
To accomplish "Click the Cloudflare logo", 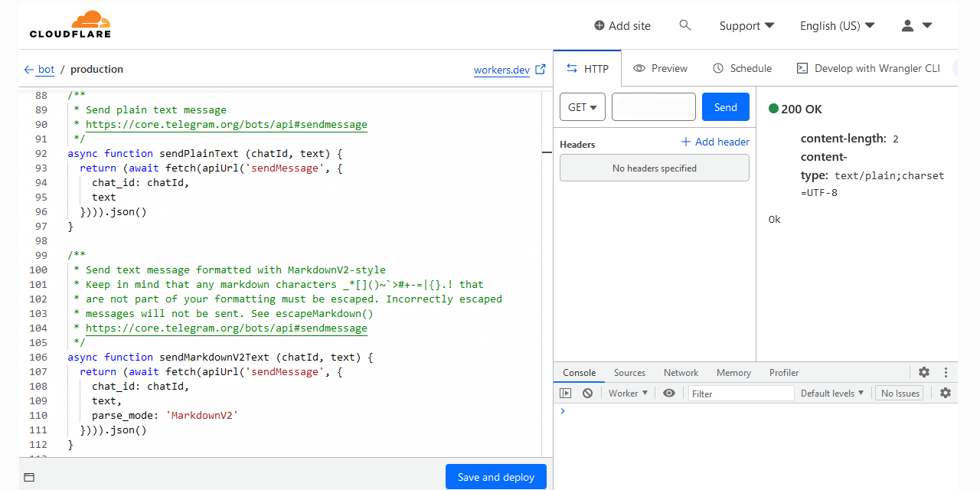I will click(x=70, y=24).
